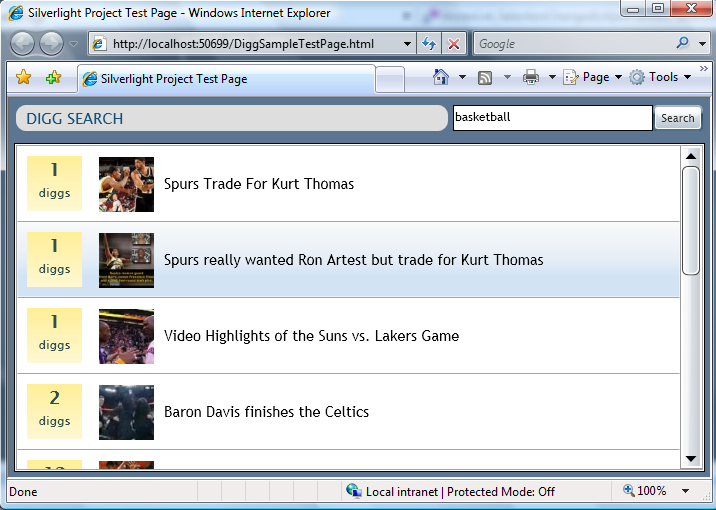Select 'Baron Davis finishes the Celtics' story
The width and height of the screenshot is (716, 510).
(348, 411)
